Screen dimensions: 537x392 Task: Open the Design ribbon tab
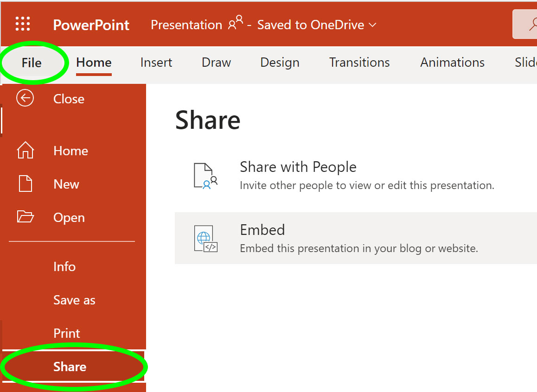pyautogui.click(x=280, y=63)
